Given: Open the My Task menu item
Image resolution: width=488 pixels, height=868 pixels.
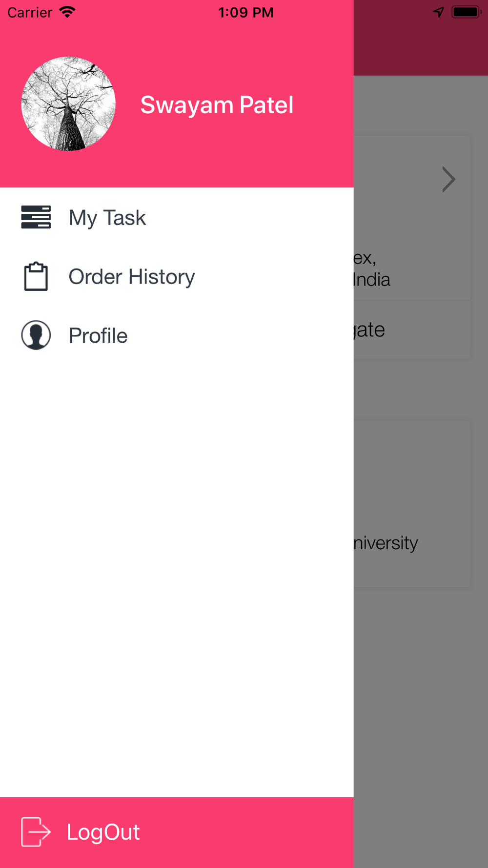Looking at the screenshot, I should click(x=177, y=217).
